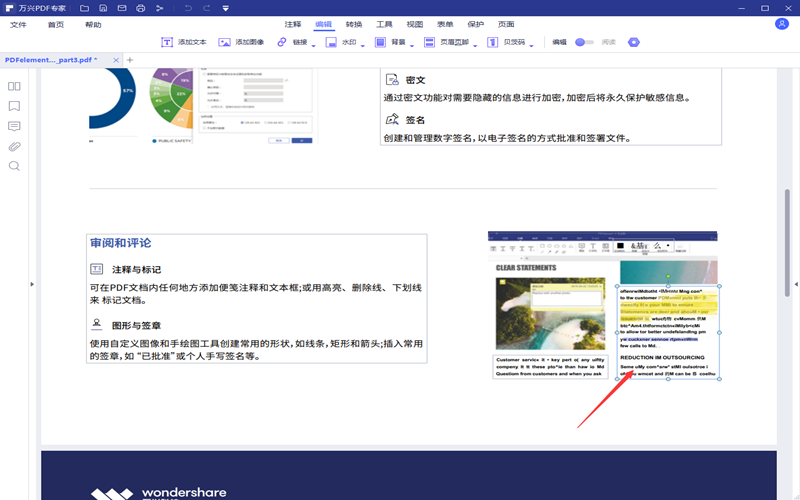Click the email icon in title bar
800x500 pixels.
click(x=119, y=8)
